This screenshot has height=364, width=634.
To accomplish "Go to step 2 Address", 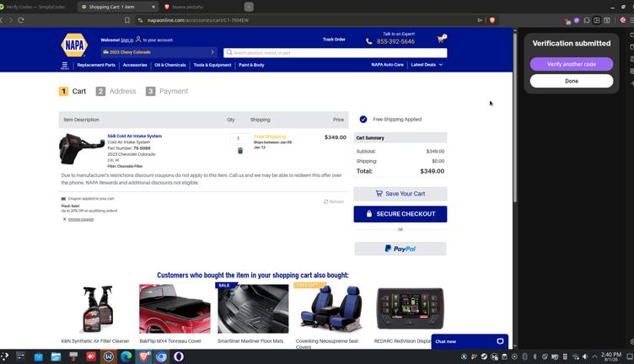I will (116, 91).
